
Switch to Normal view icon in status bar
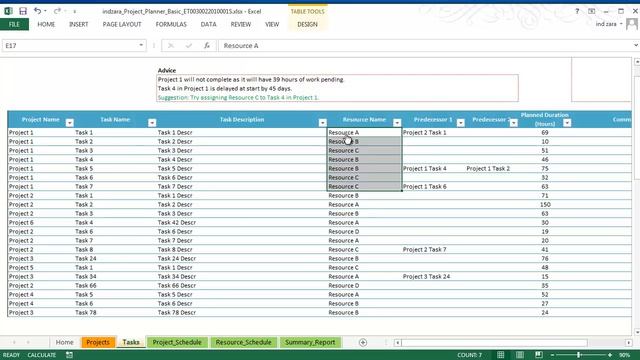coord(500,355)
